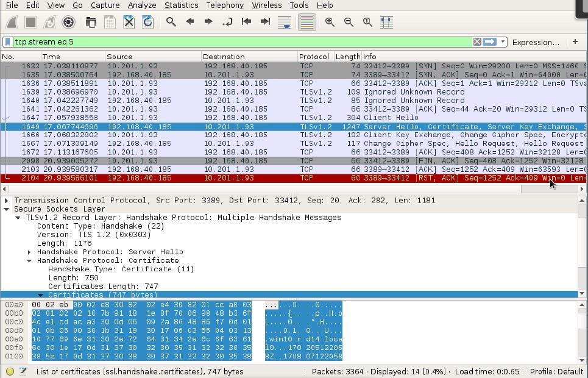588x378 pixels.
Task: Add a filter button with plus
Action: [x=575, y=41]
